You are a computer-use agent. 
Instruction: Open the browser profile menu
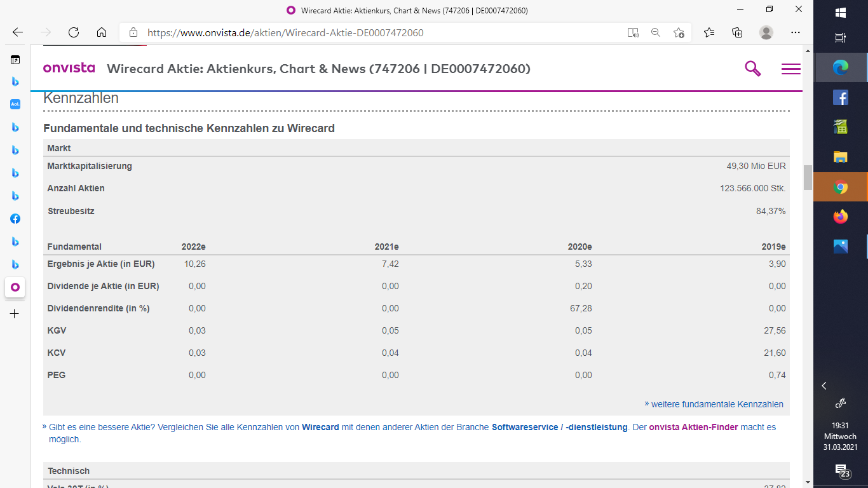766,32
